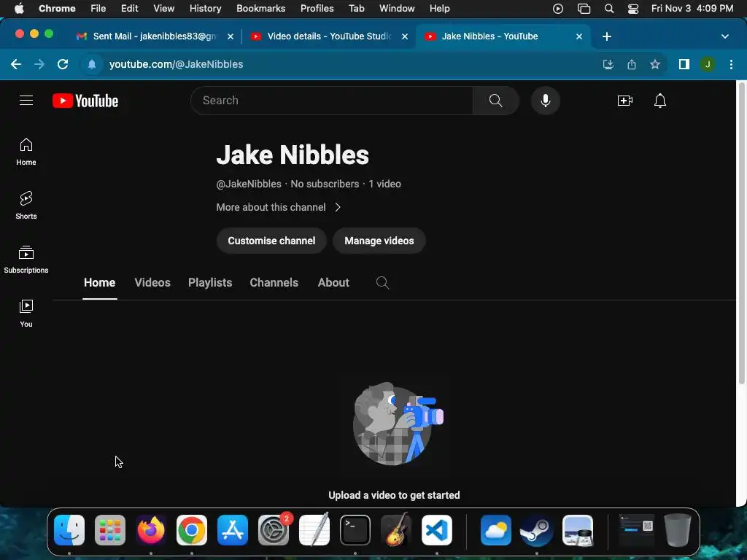
Task: Bookmark this page with star
Action: tap(655, 64)
